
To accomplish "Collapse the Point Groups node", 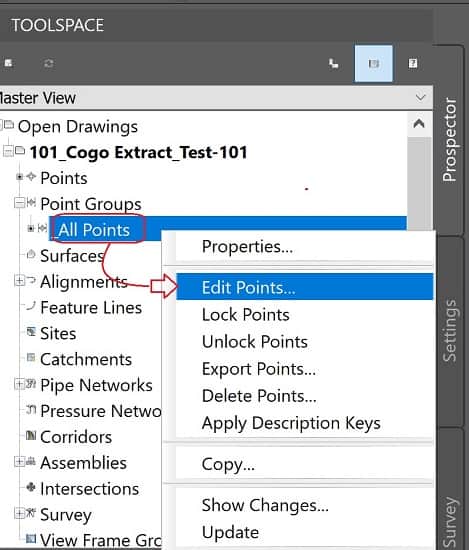I will [x=20, y=203].
